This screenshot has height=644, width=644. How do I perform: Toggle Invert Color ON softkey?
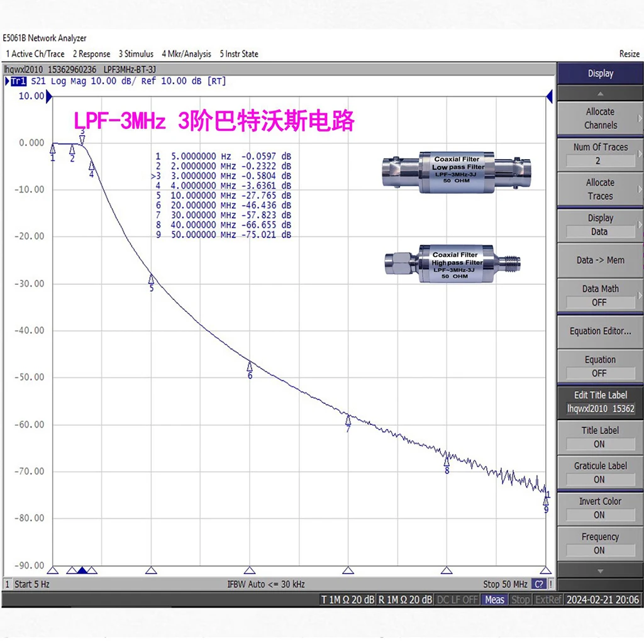pyautogui.click(x=600, y=508)
